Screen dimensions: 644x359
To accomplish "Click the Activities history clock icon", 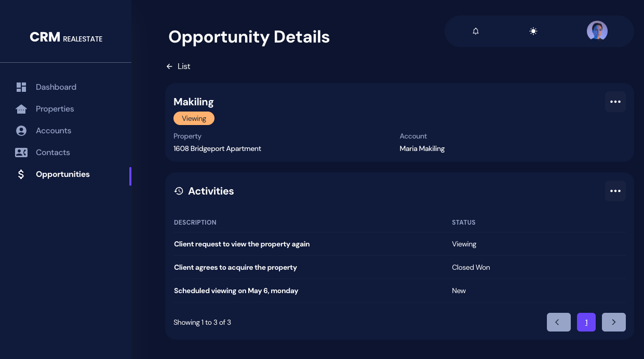I will click(179, 191).
